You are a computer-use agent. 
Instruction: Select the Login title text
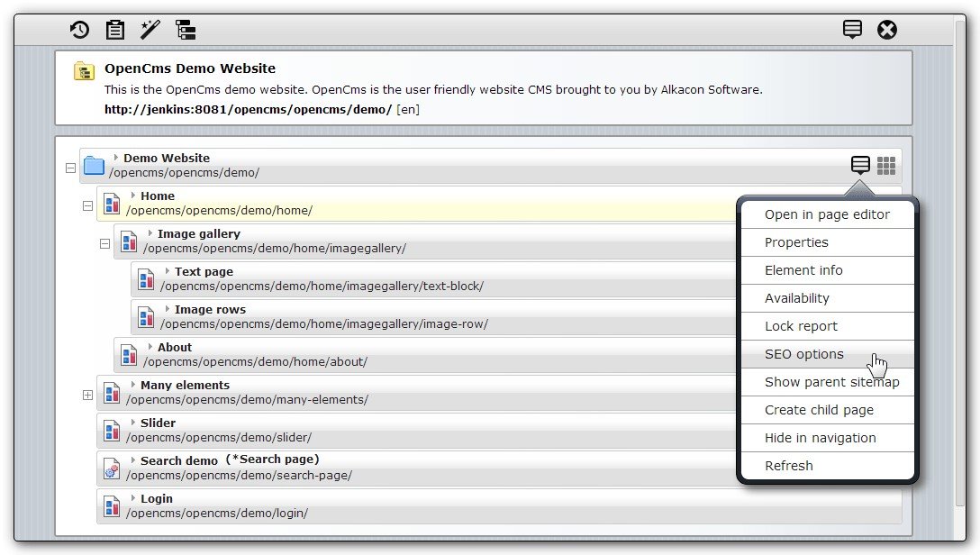click(x=156, y=499)
